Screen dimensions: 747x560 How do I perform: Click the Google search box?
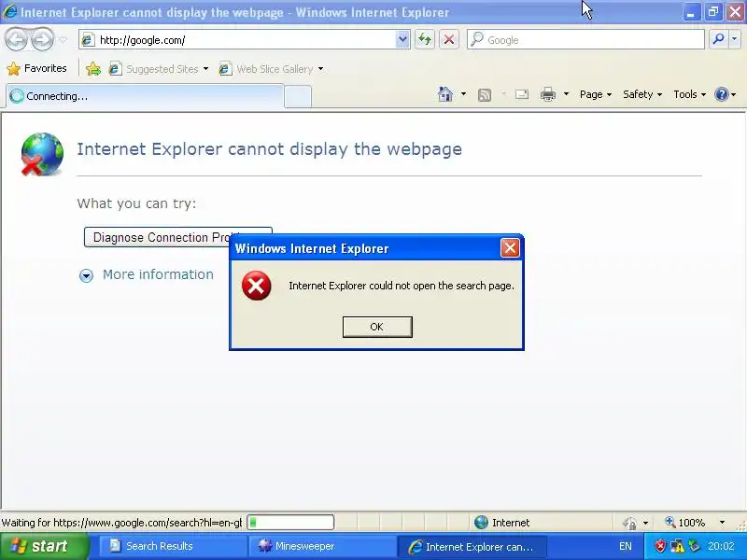[585, 39]
